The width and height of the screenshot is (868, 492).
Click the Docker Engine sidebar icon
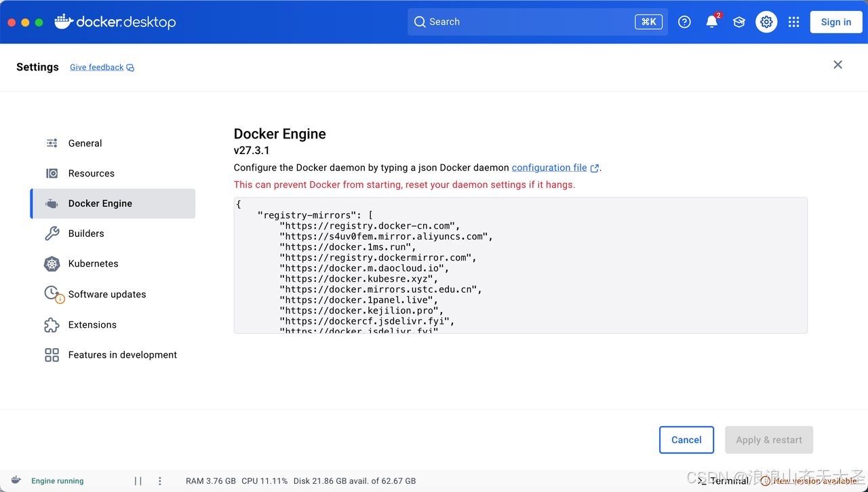[52, 204]
